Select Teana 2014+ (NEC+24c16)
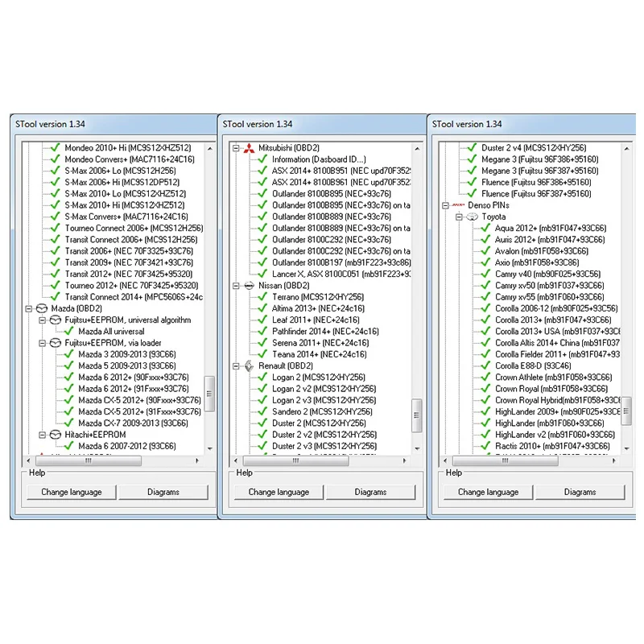 click(319, 354)
